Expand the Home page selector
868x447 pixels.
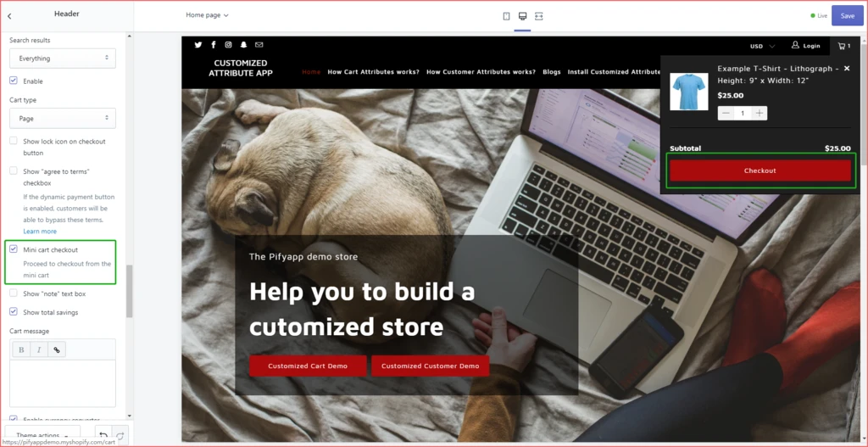pyautogui.click(x=207, y=15)
